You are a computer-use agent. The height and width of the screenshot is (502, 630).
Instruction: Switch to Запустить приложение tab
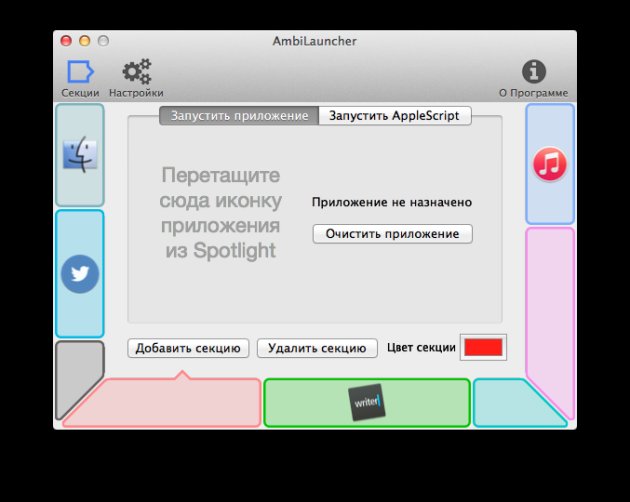pyautogui.click(x=239, y=116)
